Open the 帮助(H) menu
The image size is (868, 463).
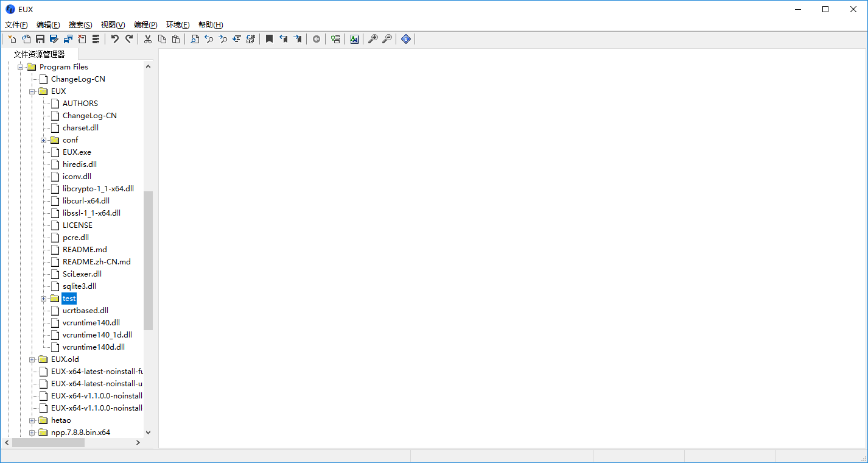[211, 25]
